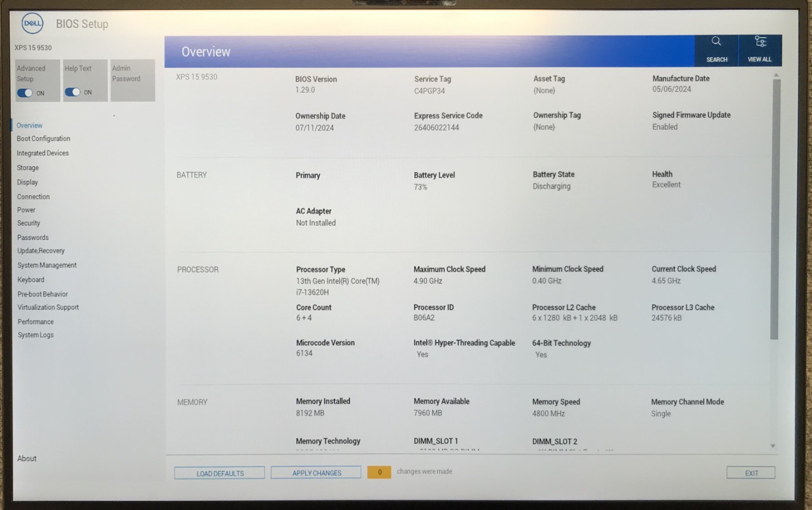Image resolution: width=812 pixels, height=510 pixels.
Task: Open the About page
Action: pos(27,459)
